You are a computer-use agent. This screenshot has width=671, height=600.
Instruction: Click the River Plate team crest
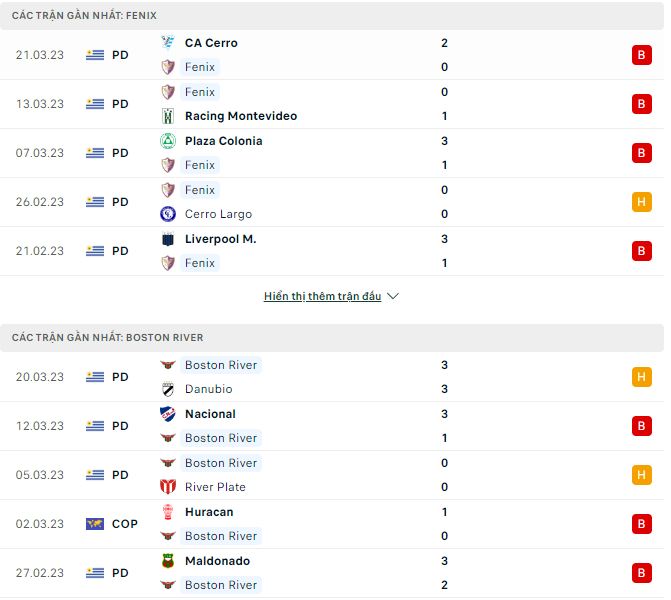(168, 487)
